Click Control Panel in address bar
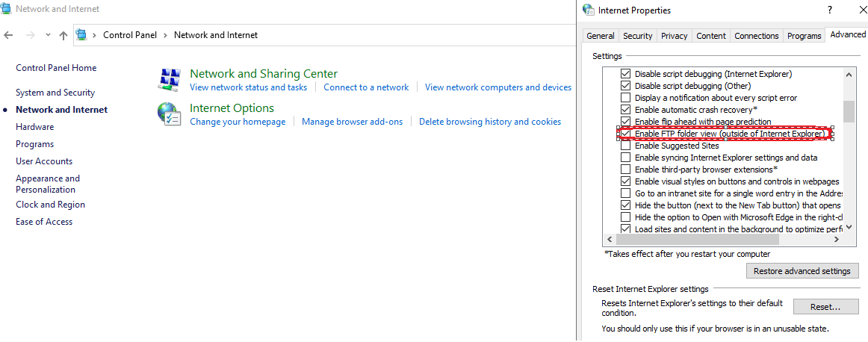868x342 pixels. click(130, 35)
